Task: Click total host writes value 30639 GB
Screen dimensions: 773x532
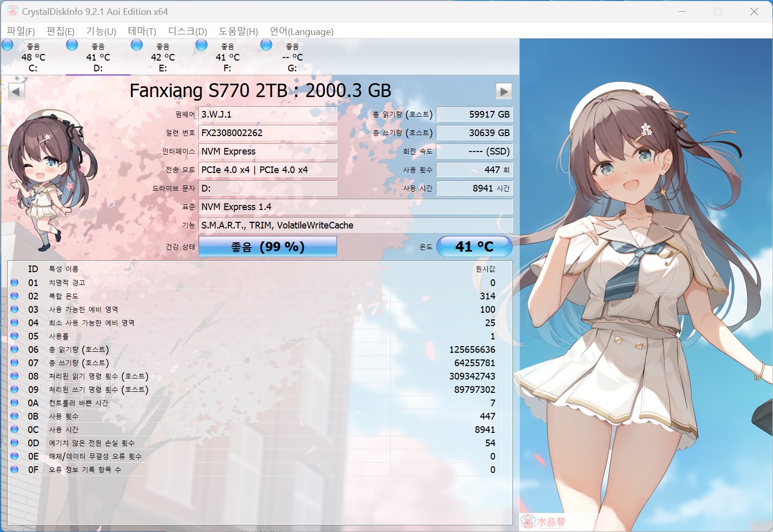Action: coord(474,133)
